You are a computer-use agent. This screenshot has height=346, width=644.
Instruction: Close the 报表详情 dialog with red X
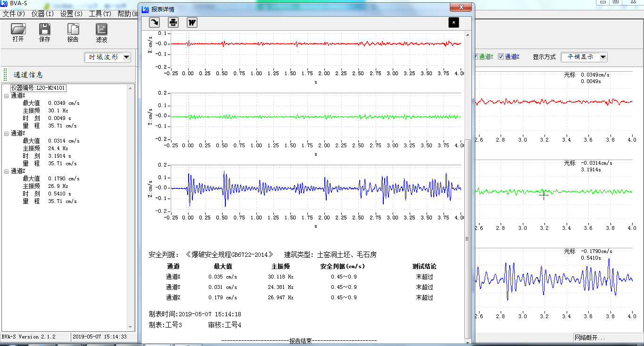point(461,8)
